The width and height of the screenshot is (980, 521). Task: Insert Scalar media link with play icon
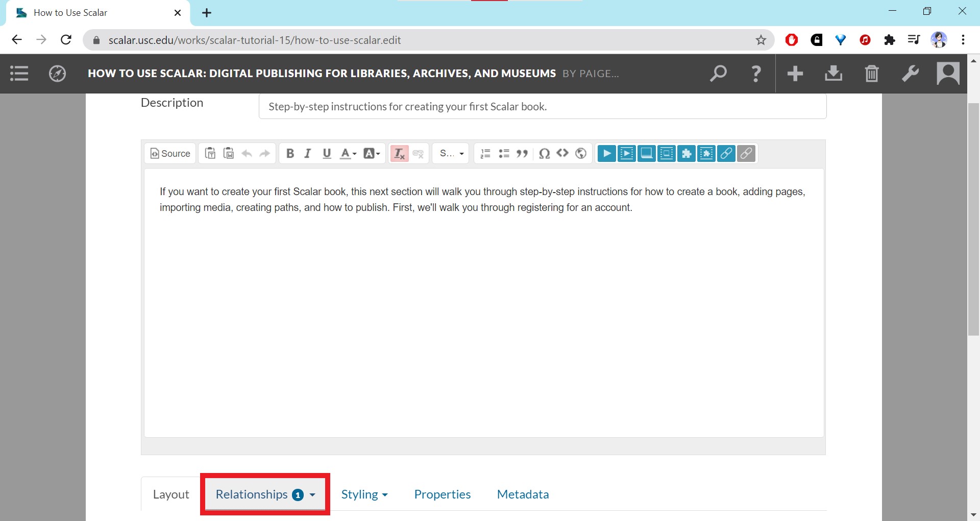(x=606, y=154)
